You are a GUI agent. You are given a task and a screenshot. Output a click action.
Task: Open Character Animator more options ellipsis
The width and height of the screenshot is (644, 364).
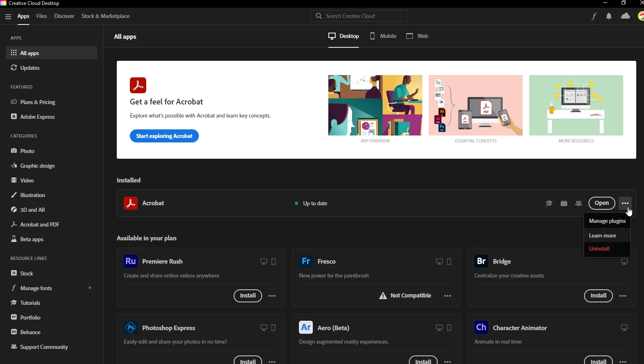click(x=623, y=362)
